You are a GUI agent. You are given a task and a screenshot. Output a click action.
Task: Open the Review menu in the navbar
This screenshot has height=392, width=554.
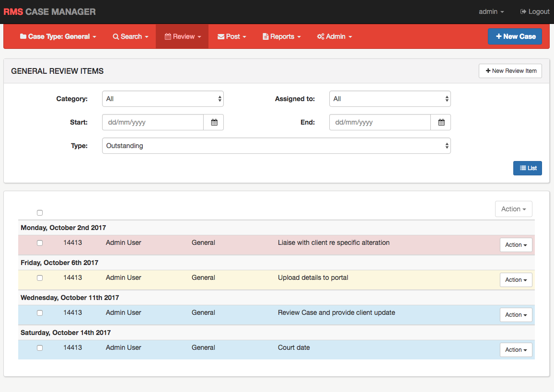pyautogui.click(x=183, y=37)
